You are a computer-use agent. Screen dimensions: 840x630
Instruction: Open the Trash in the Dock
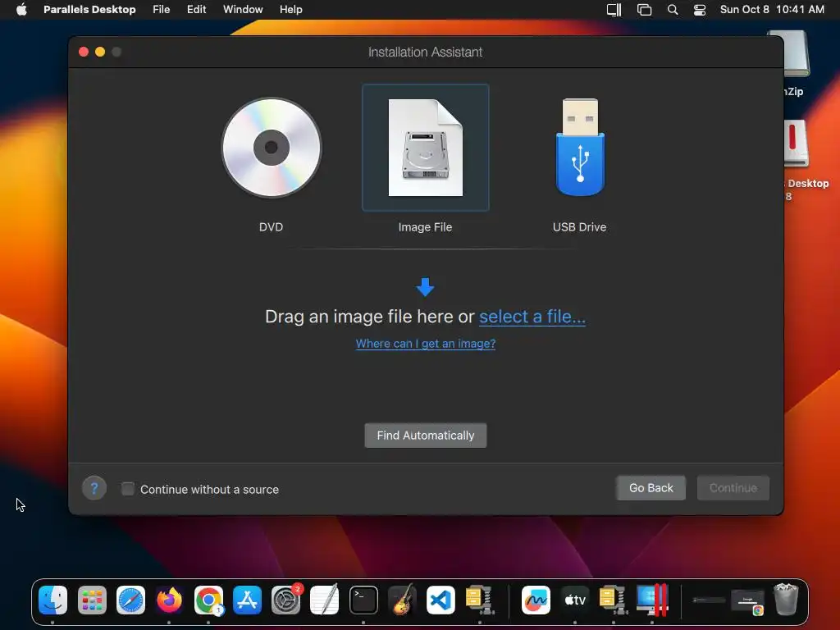pyautogui.click(x=786, y=600)
